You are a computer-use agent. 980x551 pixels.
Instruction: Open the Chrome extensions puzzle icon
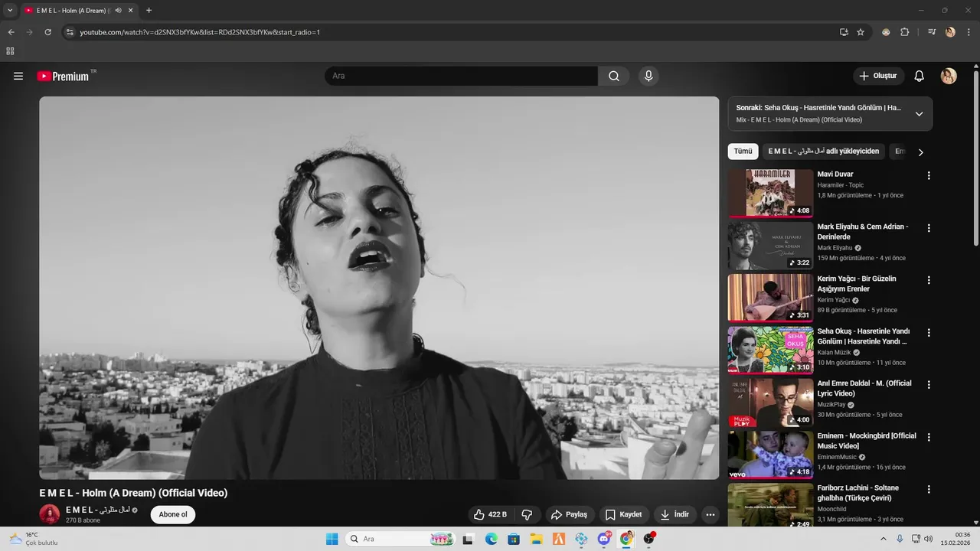(x=905, y=32)
